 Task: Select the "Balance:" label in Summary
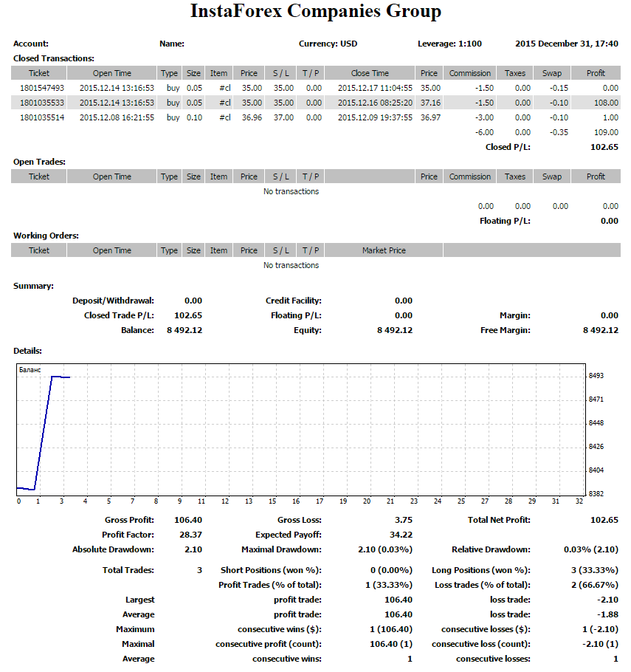[137, 330]
